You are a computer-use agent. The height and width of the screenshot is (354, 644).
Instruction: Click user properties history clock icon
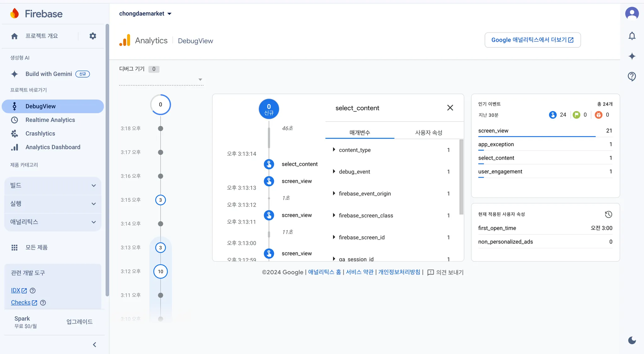608,215
